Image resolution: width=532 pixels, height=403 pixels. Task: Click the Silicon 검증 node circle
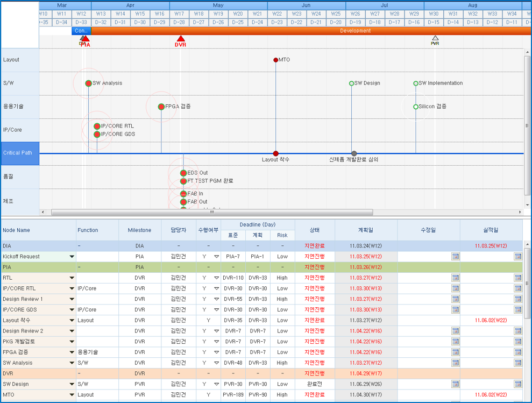[x=416, y=107]
